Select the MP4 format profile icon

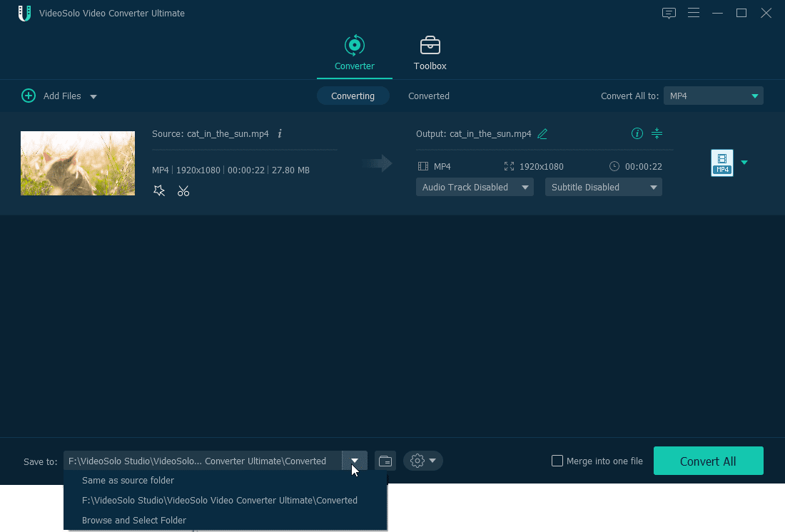(x=723, y=163)
